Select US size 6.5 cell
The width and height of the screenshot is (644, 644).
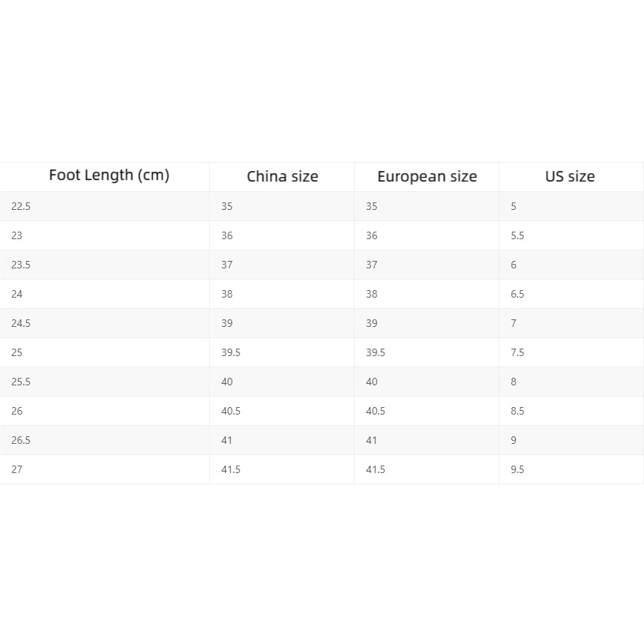tap(517, 294)
